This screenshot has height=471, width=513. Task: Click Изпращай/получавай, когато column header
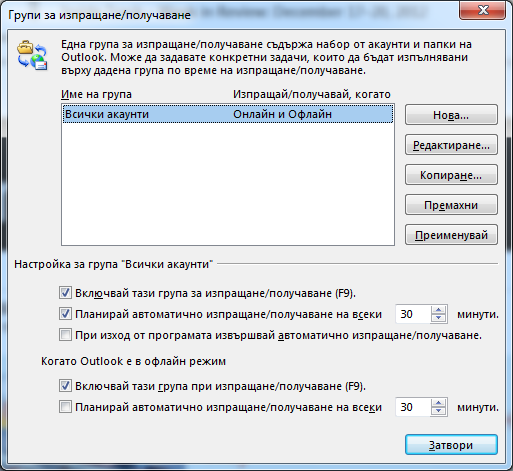click(312, 94)
